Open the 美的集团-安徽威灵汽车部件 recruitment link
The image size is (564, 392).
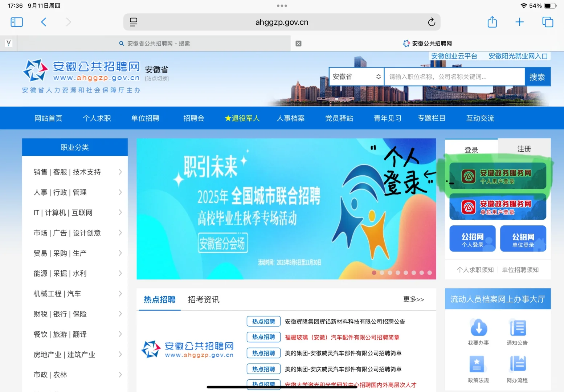(343, 353)
